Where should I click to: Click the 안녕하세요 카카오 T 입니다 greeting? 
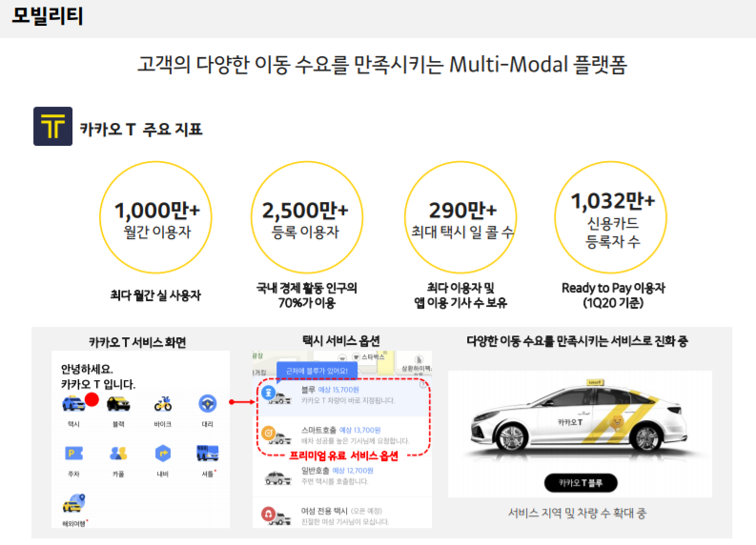pos(98,376)
